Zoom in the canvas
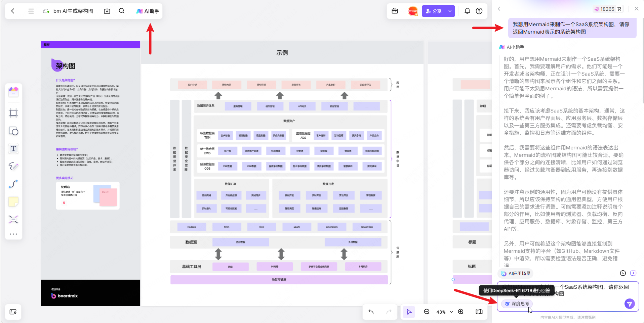This screenshot has width=644, height=323. click(461, 312)
